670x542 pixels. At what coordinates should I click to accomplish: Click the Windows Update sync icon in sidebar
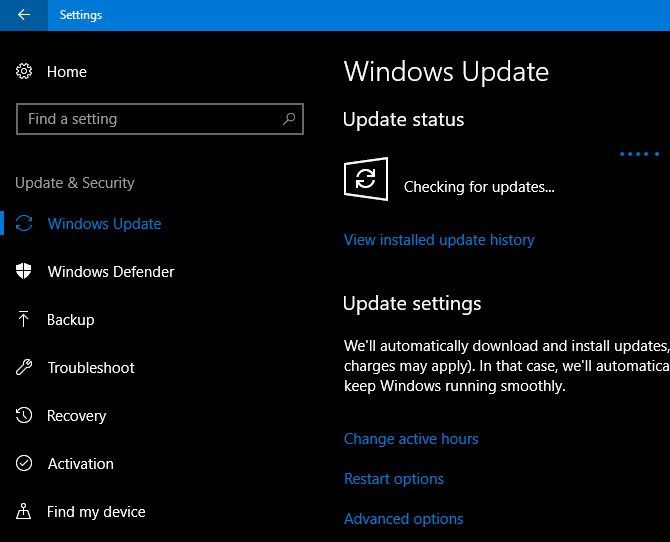point(24,223)
